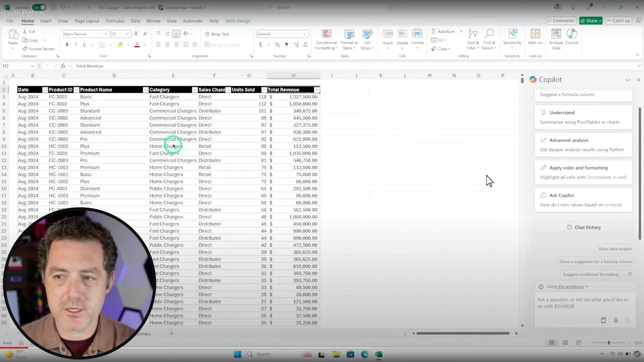Click the Bold formatting button
This screenshot has height=362, width=644.
coord(67,45)
